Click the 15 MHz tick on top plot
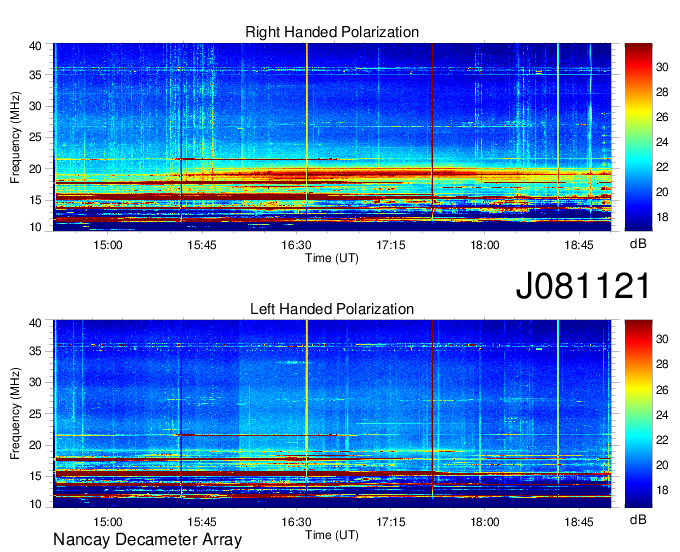 35,200
